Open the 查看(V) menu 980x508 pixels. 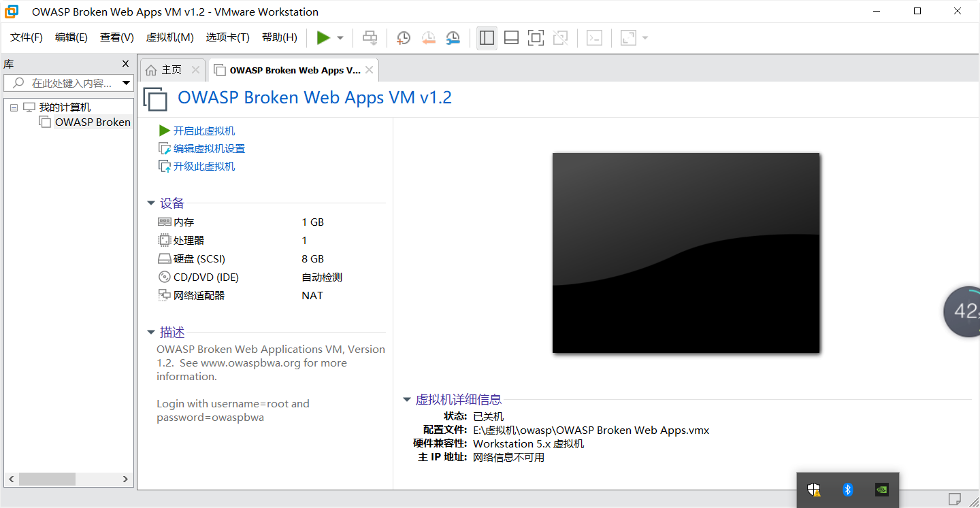pyautogui.click(x=117, y=37)
